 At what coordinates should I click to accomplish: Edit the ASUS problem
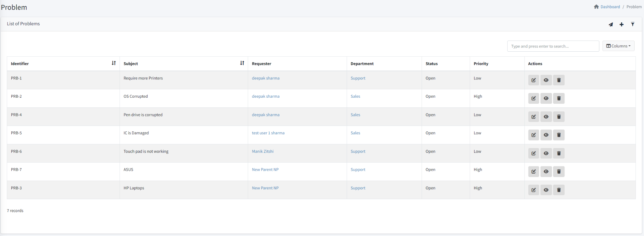click(x=534, y=171)
